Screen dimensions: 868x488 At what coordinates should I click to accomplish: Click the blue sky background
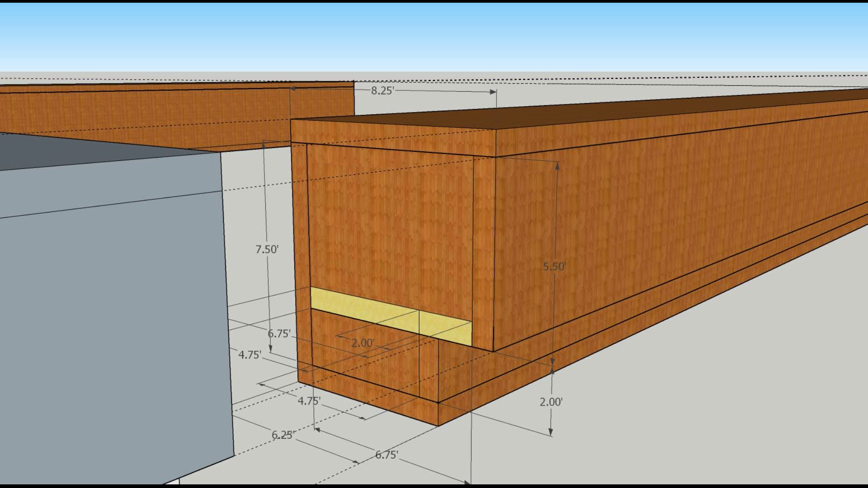point(434,36)
